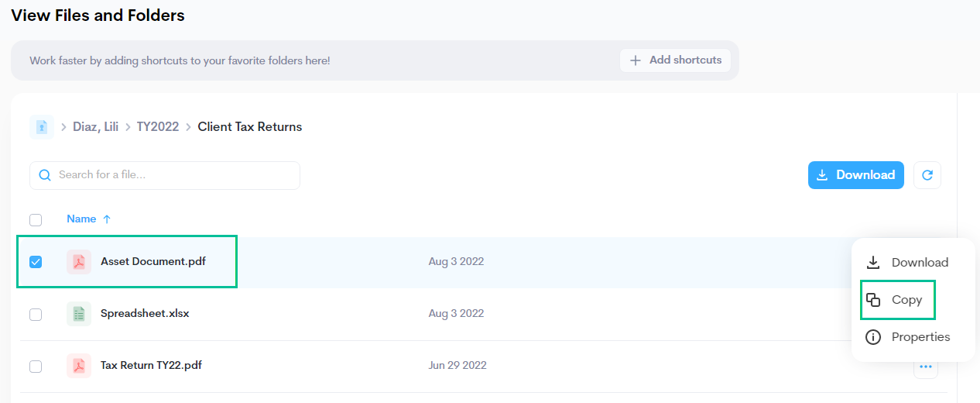Image resolution: width=980 pixels, height=403 pixels.
Task: Navigate to Diaz, Lili in breadcrumb
Action: [95, 127]
